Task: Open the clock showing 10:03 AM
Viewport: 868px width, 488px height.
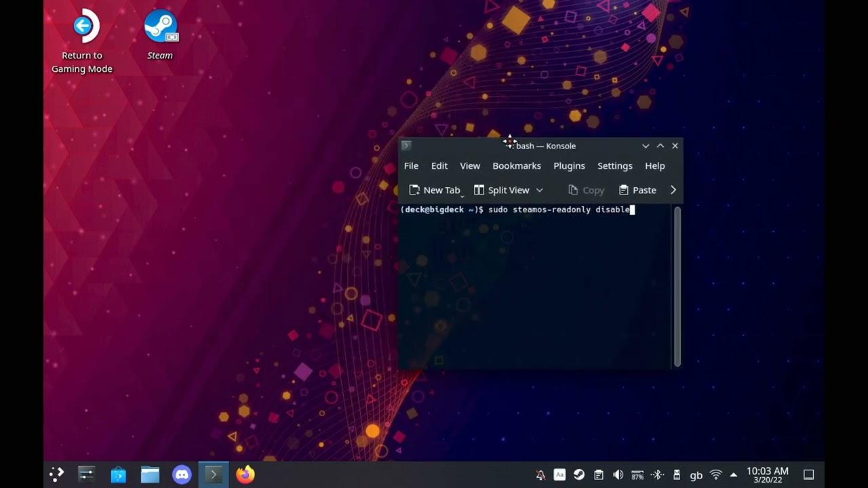Action: 768,474
